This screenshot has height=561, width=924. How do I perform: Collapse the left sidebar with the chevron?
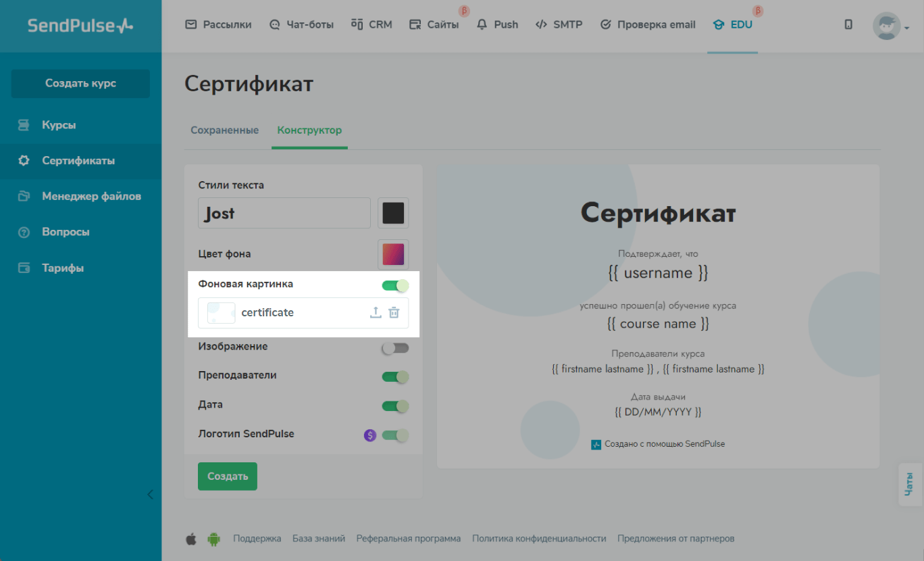pos(150,495)
